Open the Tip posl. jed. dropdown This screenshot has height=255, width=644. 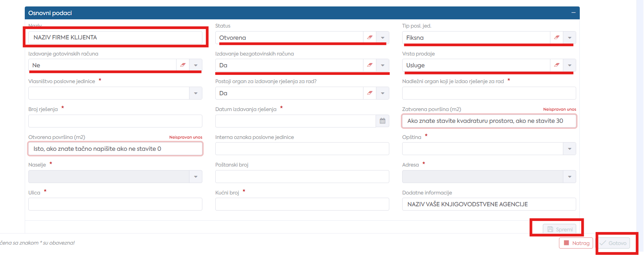tap(570, 38)
